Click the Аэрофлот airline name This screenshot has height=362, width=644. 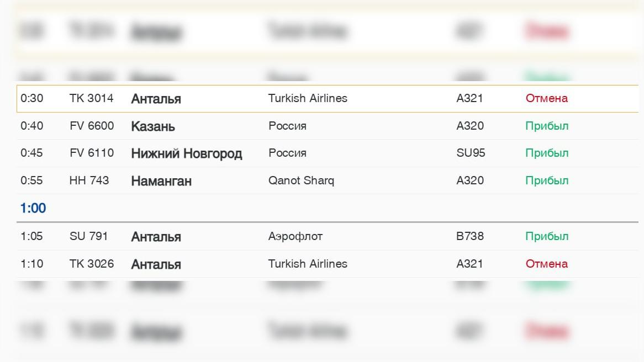(x=295, y=236)
